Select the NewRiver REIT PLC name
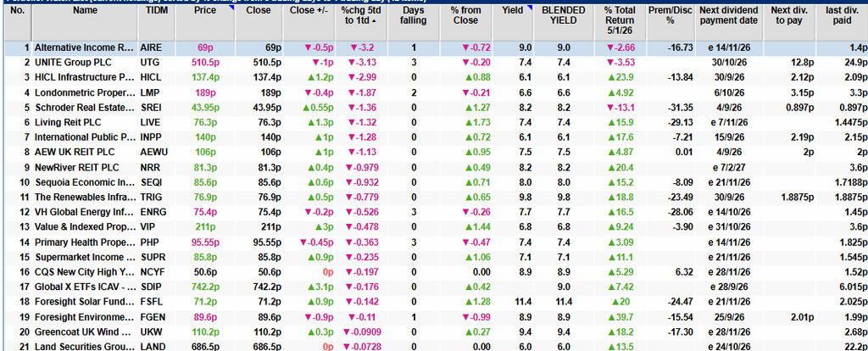 76,167
